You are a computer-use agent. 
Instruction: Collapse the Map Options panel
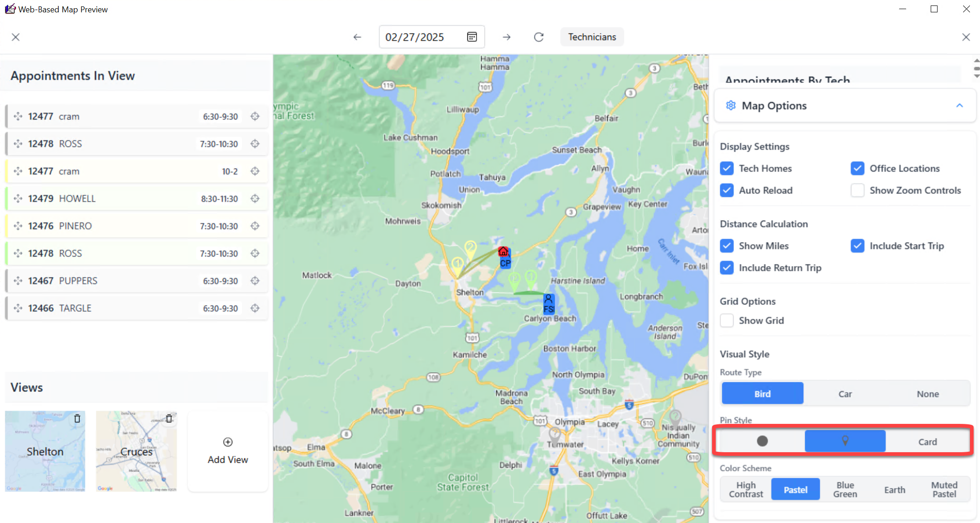click(x=959, y=106)
